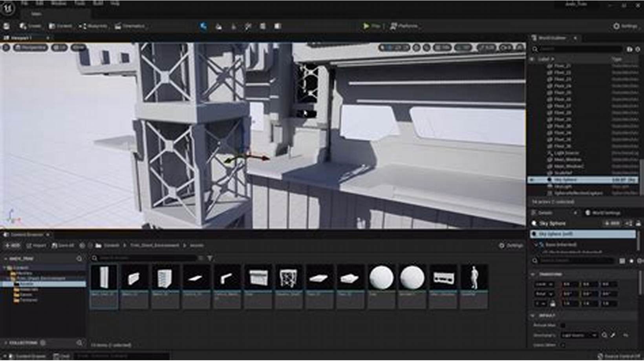Toggle the Colors Determined checkbox at bottom

coord(563,345)
